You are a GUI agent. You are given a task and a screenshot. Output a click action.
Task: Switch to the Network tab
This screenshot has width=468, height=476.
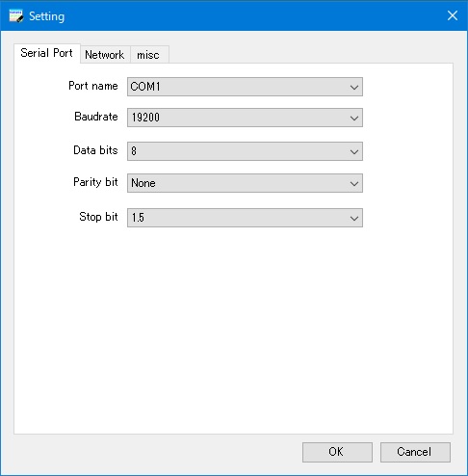(105, 55)
